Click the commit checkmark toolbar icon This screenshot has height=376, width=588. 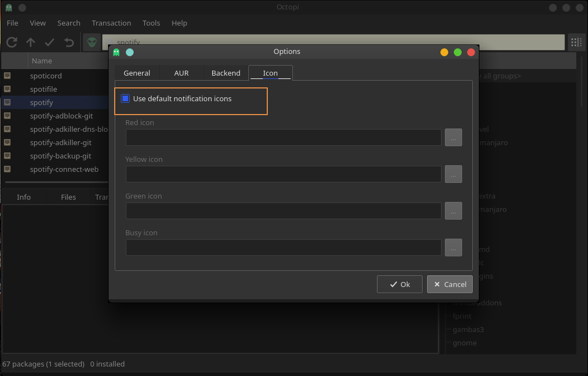(x=50, y=42)
